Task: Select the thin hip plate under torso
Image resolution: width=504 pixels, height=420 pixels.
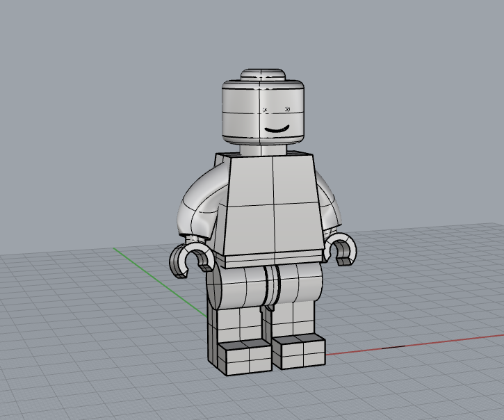Action: pos(273,259)
